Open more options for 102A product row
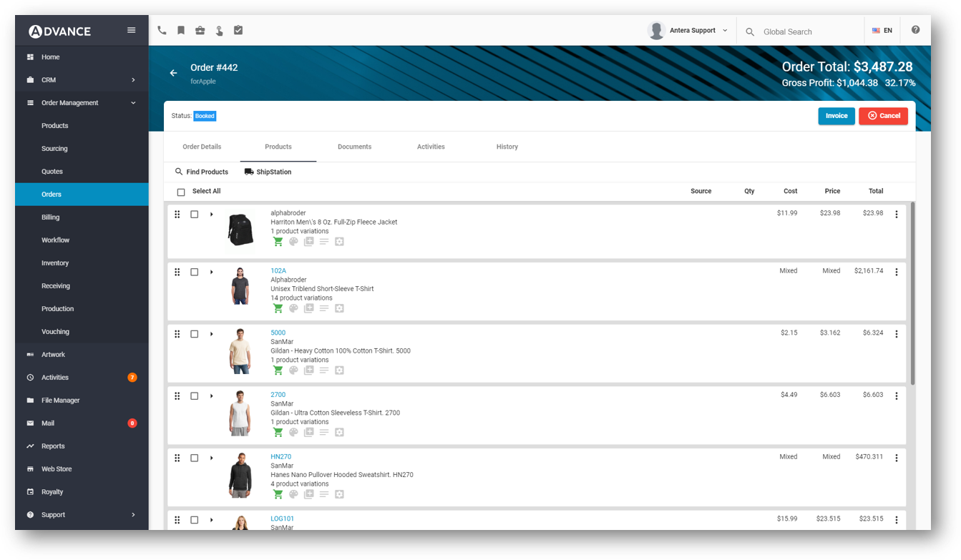The height and width of the screenshot is (560, 961). (897, 272)
